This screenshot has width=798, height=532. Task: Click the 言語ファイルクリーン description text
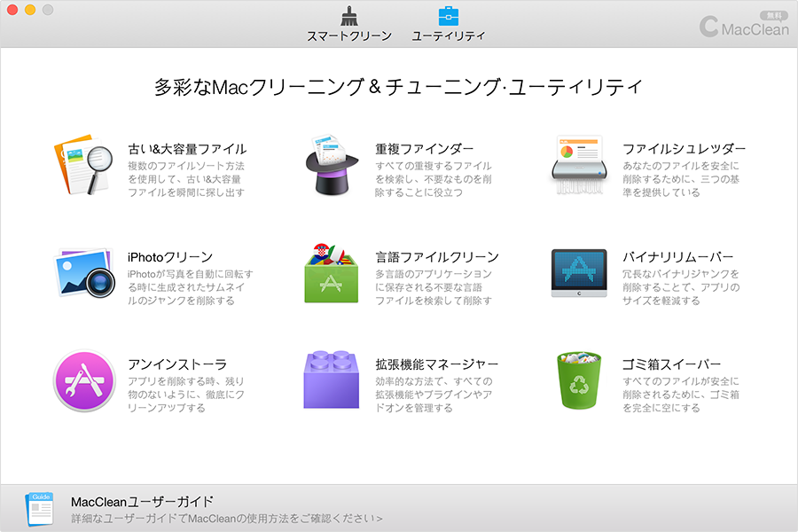pyautogui.click(x=434, y=287)
